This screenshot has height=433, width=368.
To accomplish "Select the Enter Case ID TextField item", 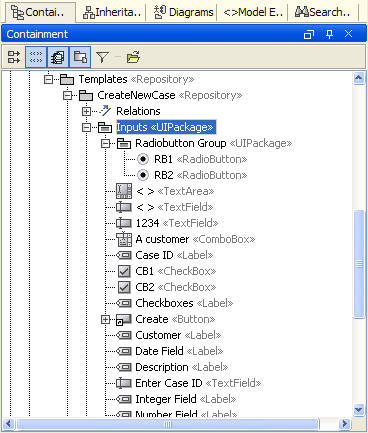I will pos(188,383).
